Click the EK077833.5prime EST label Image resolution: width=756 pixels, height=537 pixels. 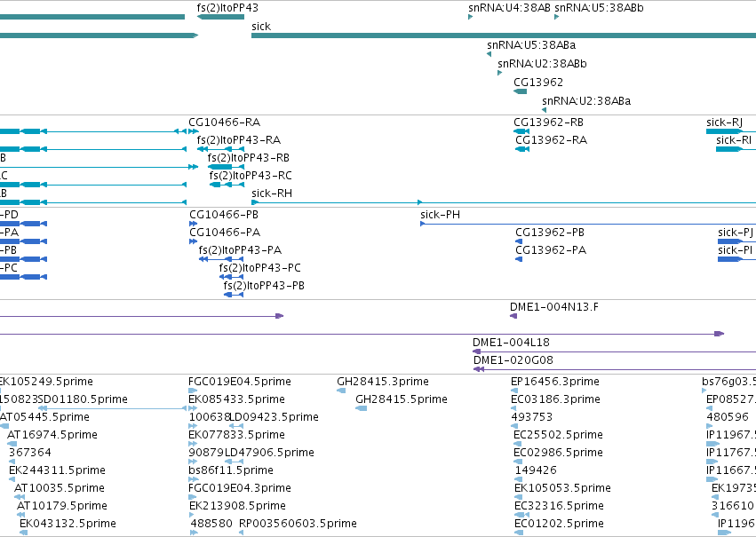coord(236,435)
